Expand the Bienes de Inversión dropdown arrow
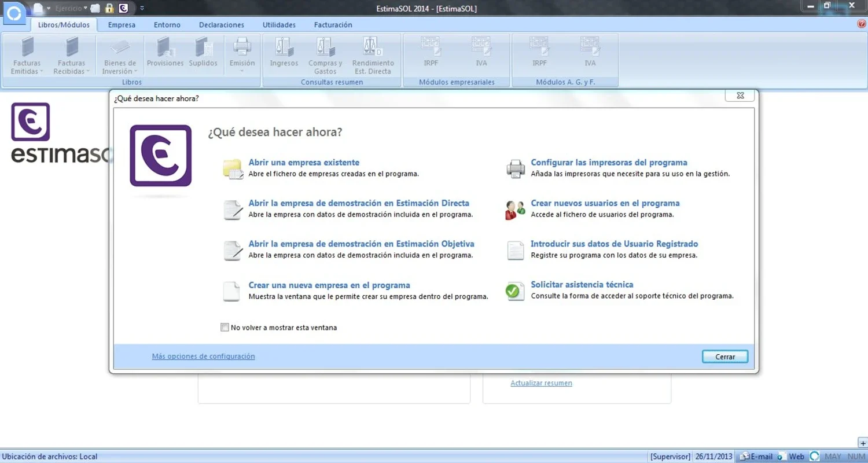The image size is (868, 463). (136, 72)
